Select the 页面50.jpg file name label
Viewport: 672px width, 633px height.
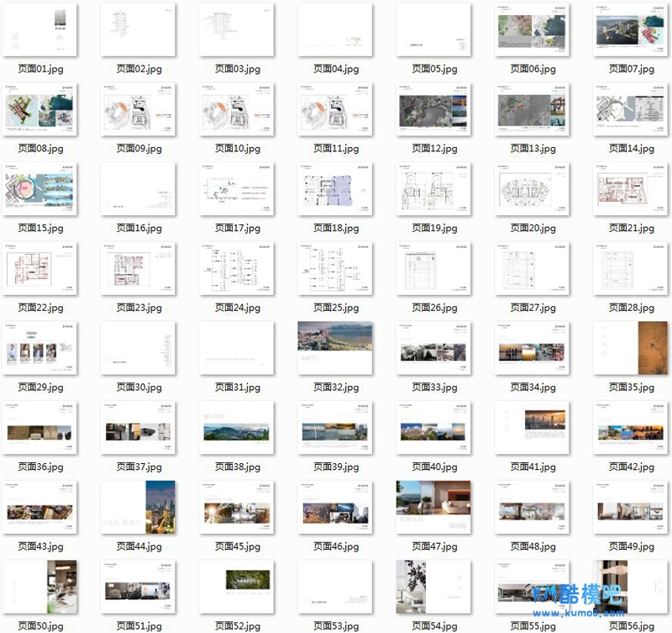tap(40, 625)
